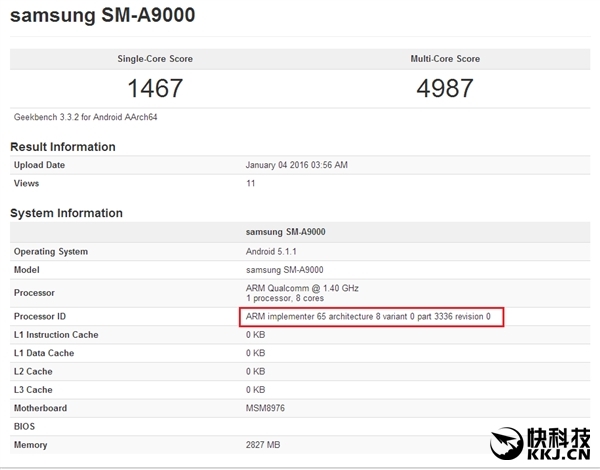Click the Multi-Core Score column header
Screen dimensions: 600x470
445,59
